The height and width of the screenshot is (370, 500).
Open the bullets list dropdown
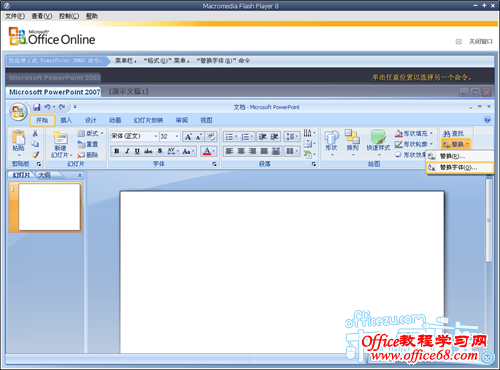point(236,137)
